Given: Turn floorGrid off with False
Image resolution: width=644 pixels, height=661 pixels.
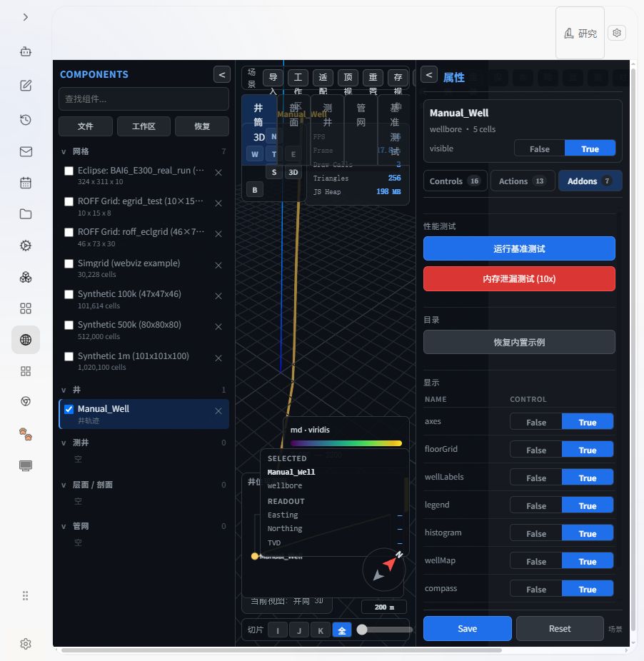Looking at the screenshot, I should pyautogui.click(x=536, y=450).
